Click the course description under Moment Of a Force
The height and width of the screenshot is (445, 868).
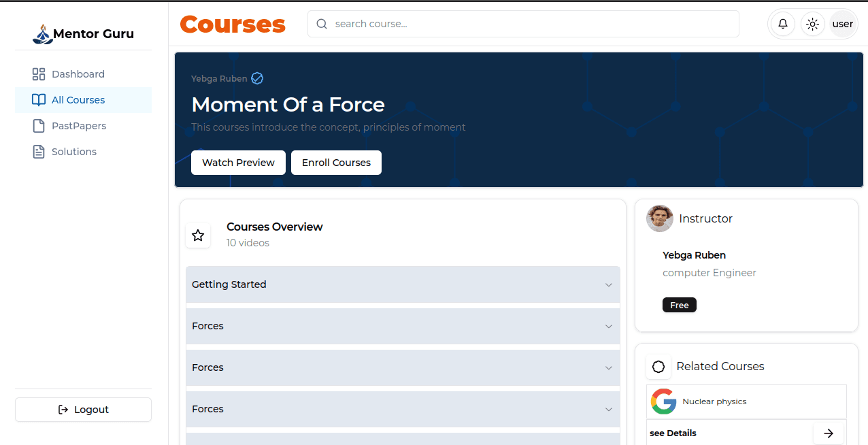coord(329,127)
